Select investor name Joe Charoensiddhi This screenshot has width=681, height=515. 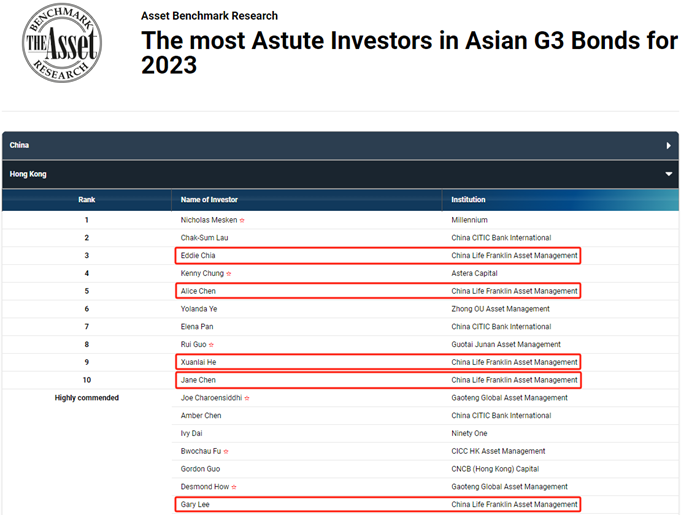212,398
